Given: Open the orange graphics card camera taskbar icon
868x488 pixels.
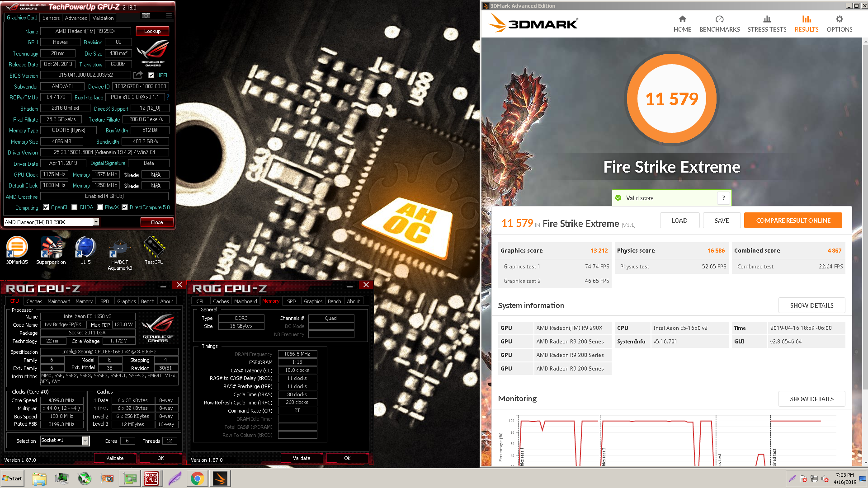Looking at the screenshot, I should [107, 479].
